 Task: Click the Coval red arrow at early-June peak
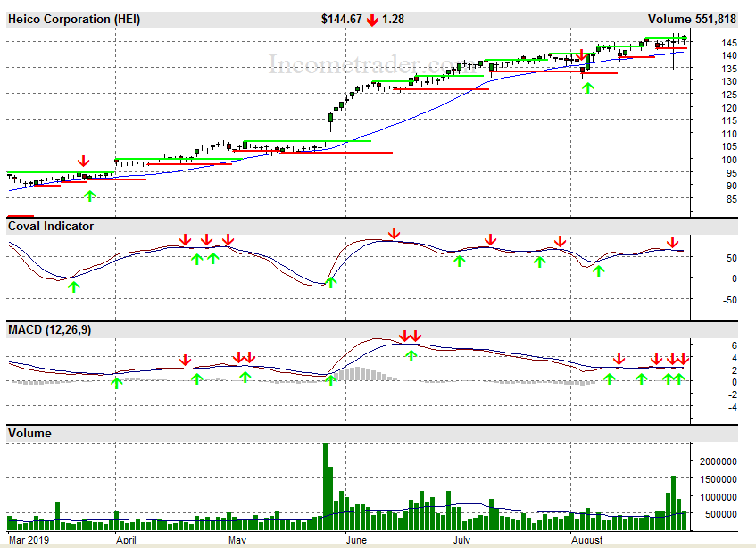pyautogui.click(x=394, y=233)
